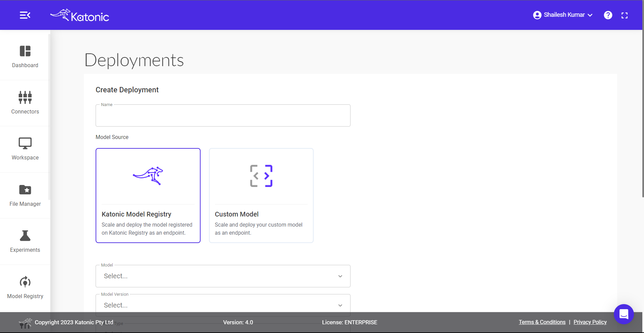Screen dimensions: 644x333
Task: Go to Dashboard menu label
Action: click(25, 65)
